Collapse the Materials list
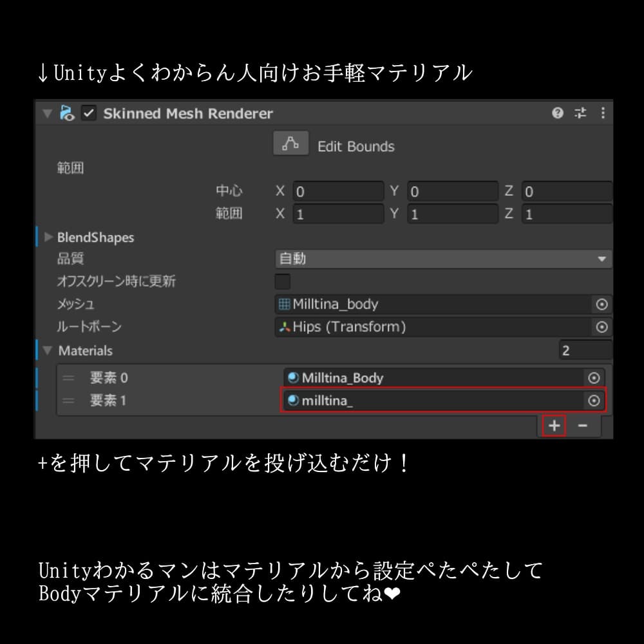644x644 pixels. point(48,350)
